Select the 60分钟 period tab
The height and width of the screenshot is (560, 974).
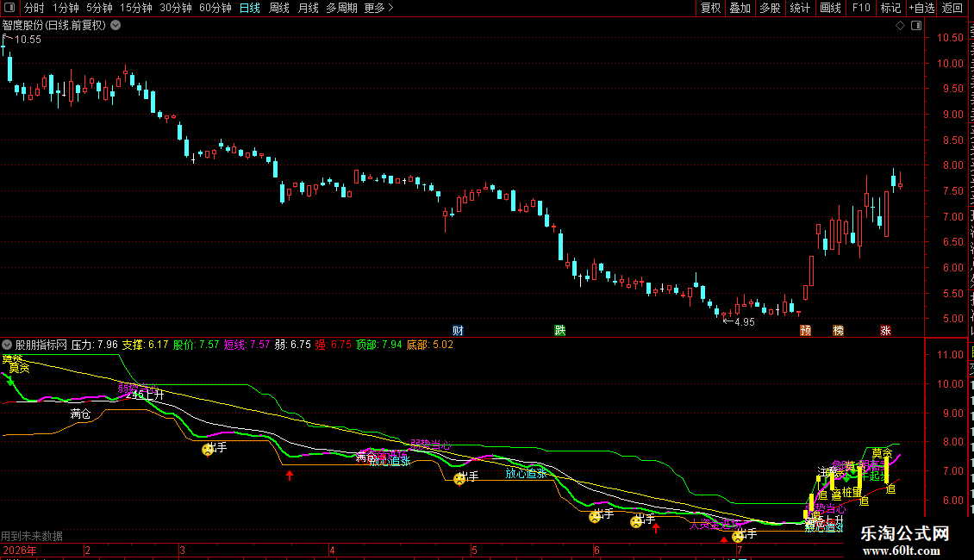[215, 8]
